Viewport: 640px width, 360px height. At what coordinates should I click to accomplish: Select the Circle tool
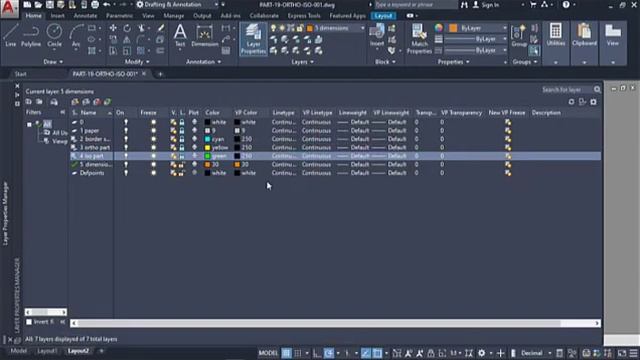click(x=54, y=35)
